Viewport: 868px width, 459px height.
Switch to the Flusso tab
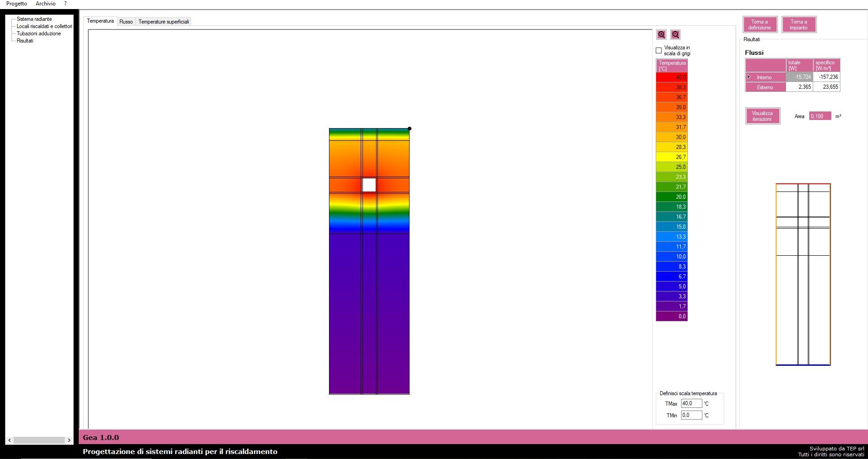(x=126, y=22)
